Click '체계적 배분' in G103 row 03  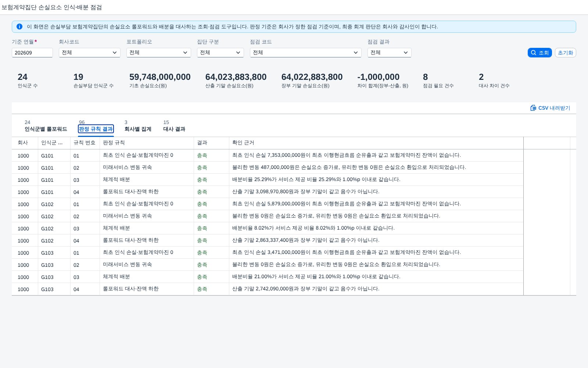click(x=116, y=277)
